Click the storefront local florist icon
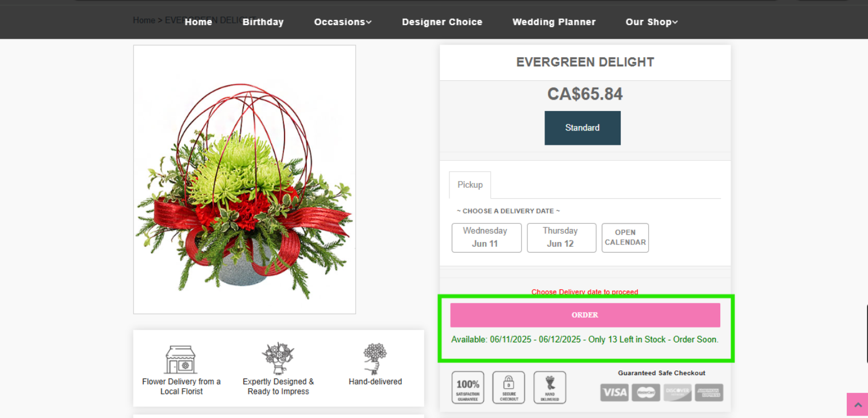The image size is (868, 418). point(181,360)
